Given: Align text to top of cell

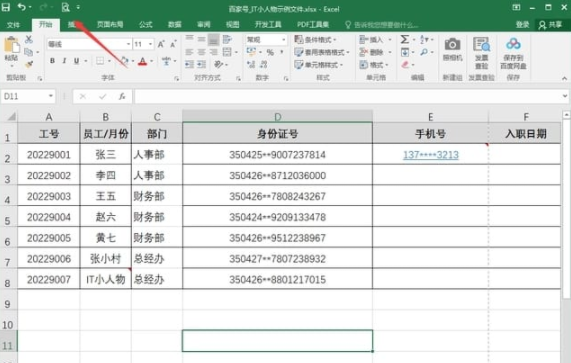Looking at the screenshot, I should tap(189, 39).
